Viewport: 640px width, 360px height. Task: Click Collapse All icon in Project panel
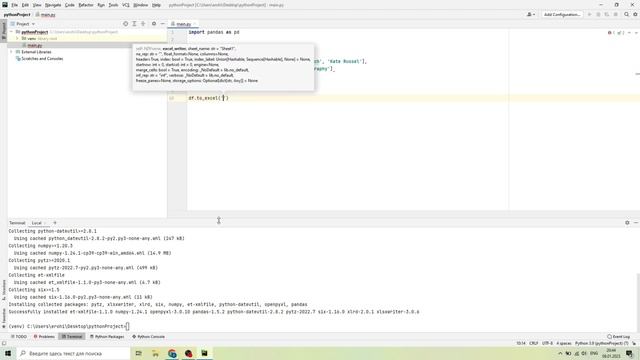pyautogui.click(x=143, y=24)
